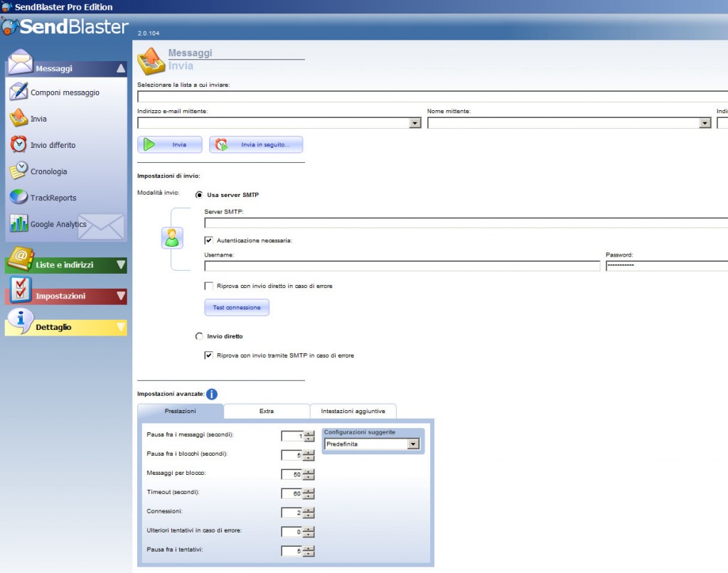Click the Test connessione button
Screen dimensions: 728x573
pos(237,307)
